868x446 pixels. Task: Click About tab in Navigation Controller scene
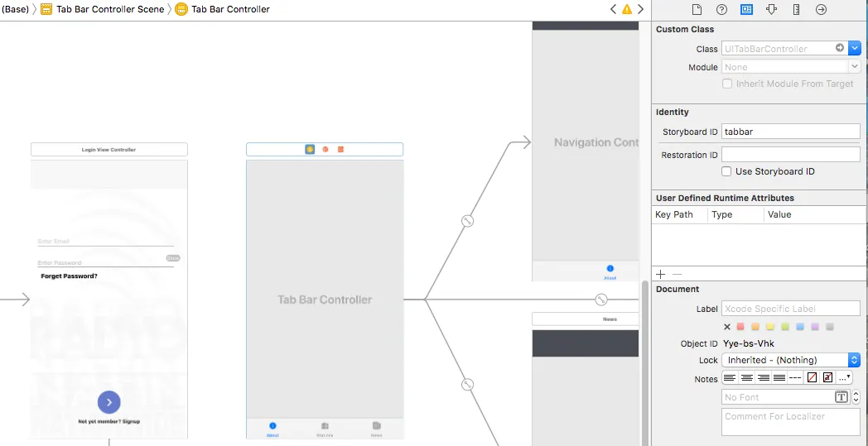click(x=610, y=271)
